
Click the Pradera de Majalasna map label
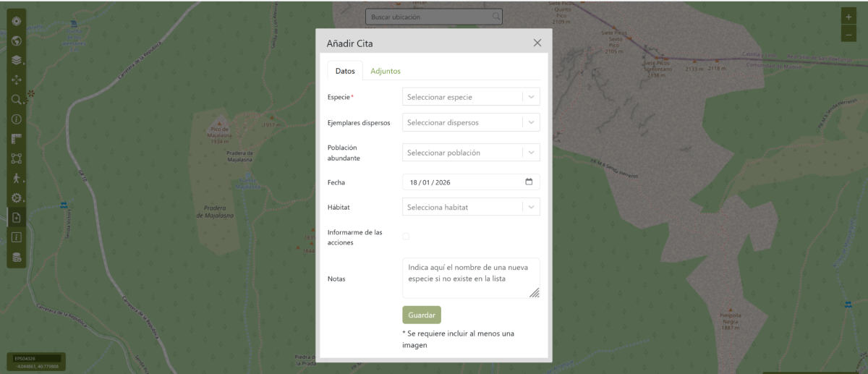pos(216,213)
